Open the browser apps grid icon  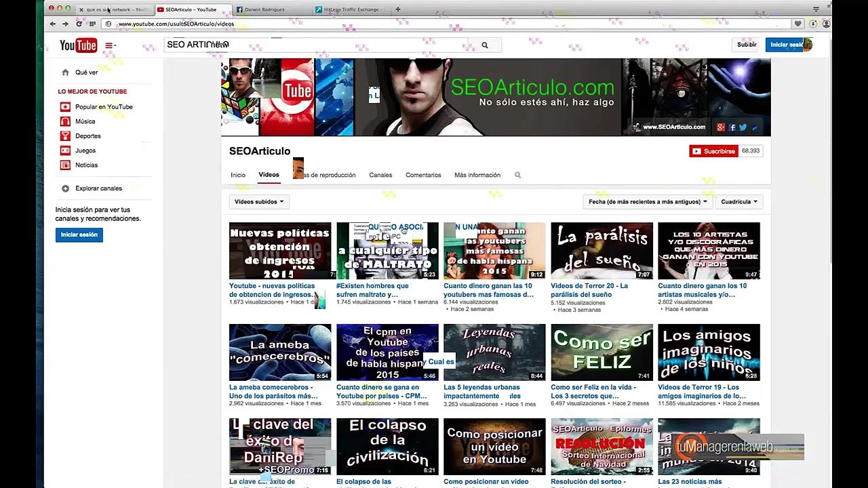click(x=92, y=24)
